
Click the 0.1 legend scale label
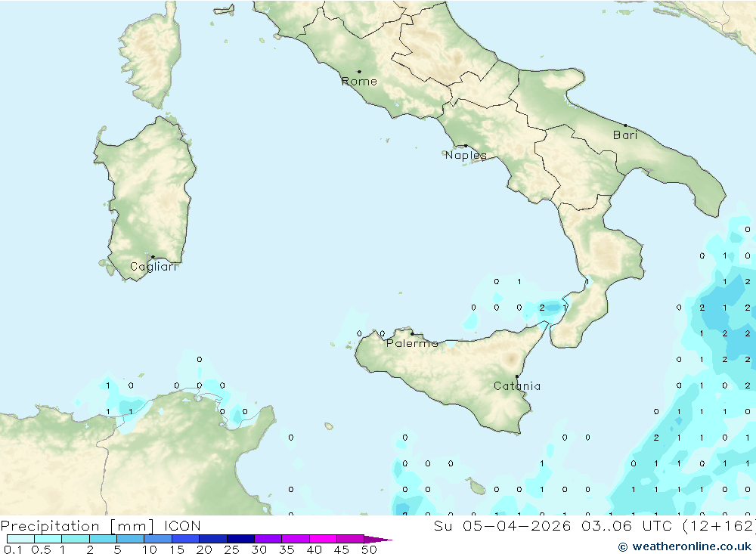(x=13, y=549)
